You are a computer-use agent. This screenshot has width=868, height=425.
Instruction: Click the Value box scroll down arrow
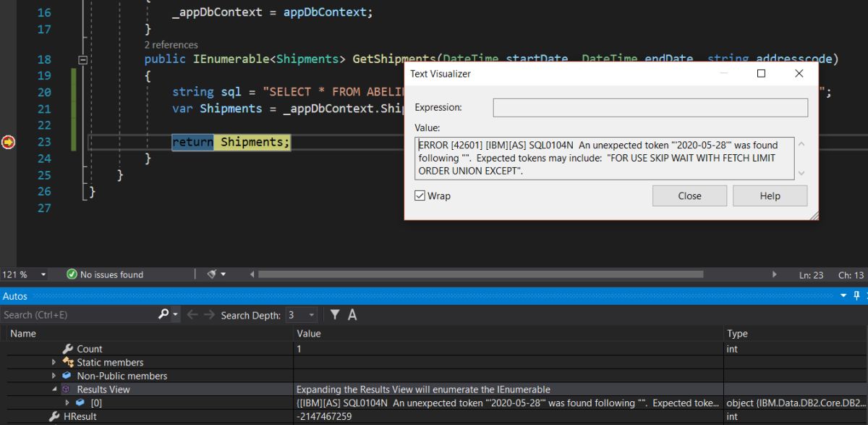pyautogui.click(x=801, y=173)
